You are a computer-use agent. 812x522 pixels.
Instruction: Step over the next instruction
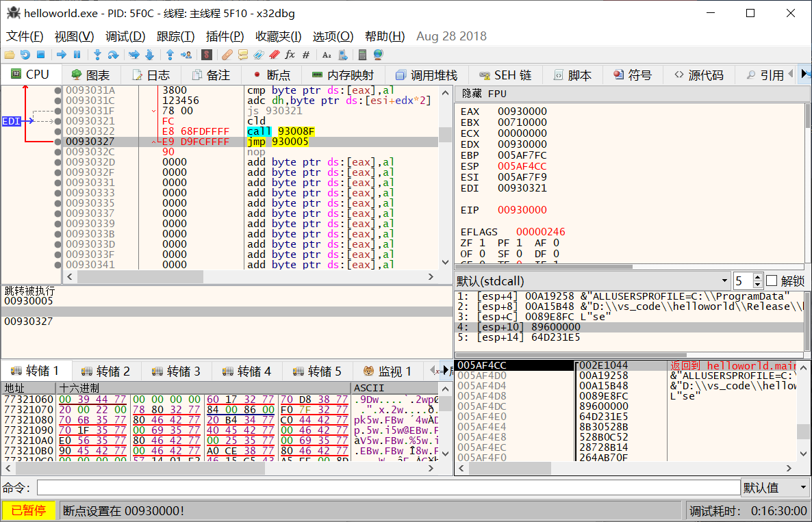113,55
